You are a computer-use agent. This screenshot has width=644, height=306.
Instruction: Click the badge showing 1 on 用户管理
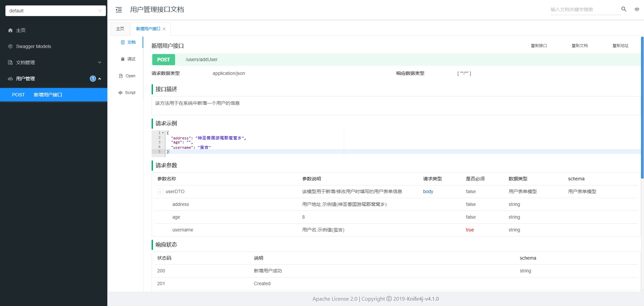coord(93,79)
